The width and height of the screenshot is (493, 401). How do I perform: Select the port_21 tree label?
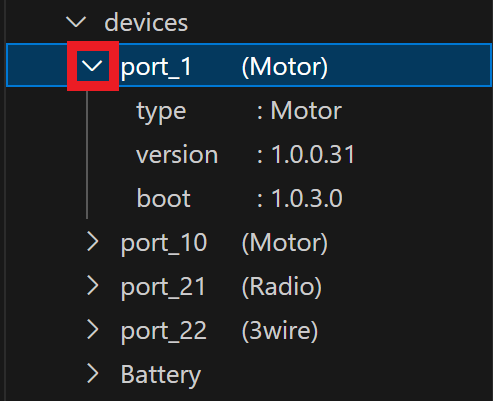pyautogui.click(x=163, y=287)
